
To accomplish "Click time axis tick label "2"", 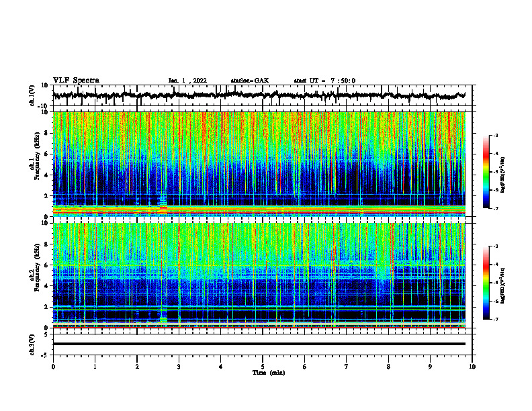I will pos(137,367).
